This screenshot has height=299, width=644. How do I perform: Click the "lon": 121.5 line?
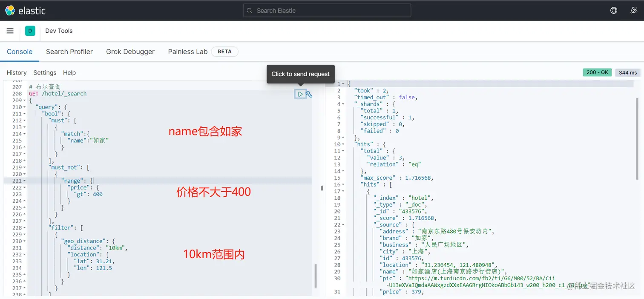click(x=92, y=268)
